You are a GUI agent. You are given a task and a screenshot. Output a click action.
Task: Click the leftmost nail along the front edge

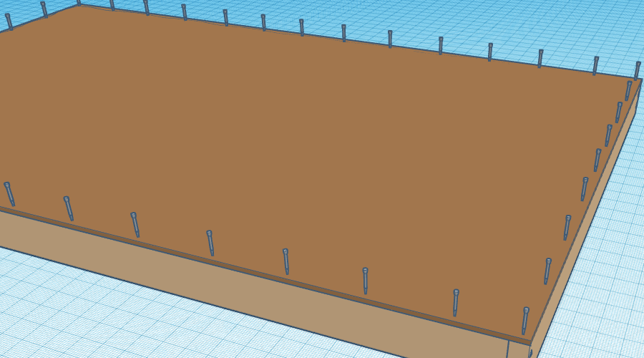pyautogui.click(x=9, y=193)
